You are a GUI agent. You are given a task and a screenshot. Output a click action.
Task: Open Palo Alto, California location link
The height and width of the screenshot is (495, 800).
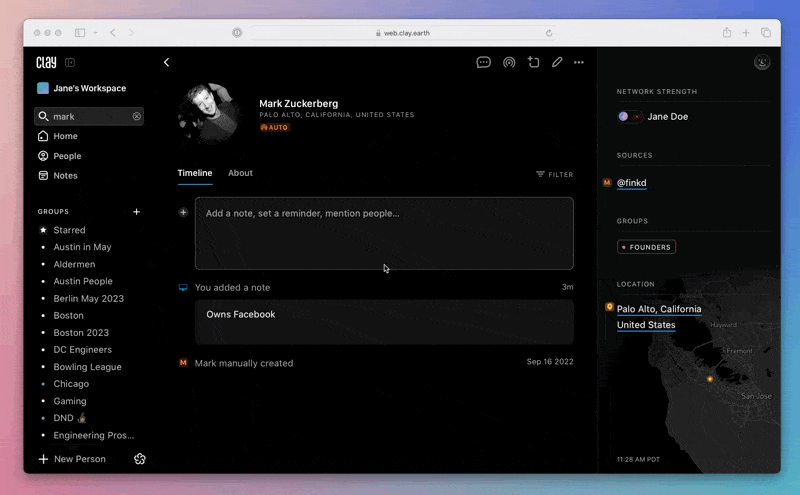click(x=659, y=309)
